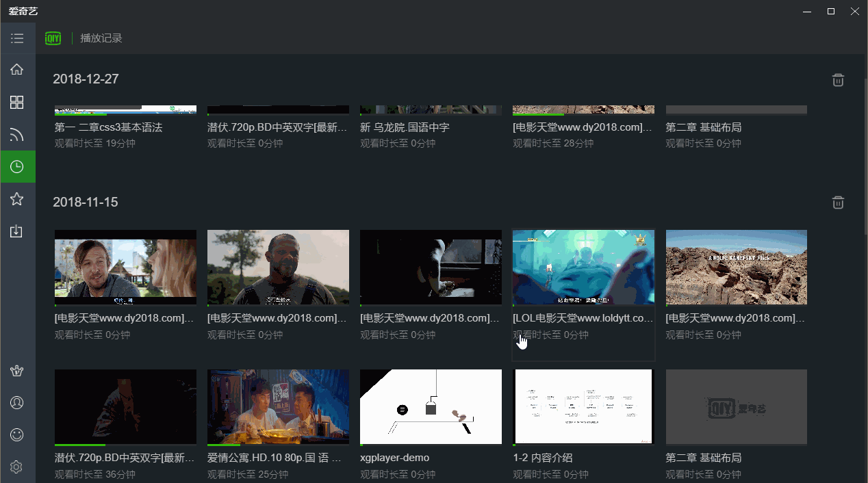Click the iQIYI logo in header

pyautogui.click(x=53, y=38)
